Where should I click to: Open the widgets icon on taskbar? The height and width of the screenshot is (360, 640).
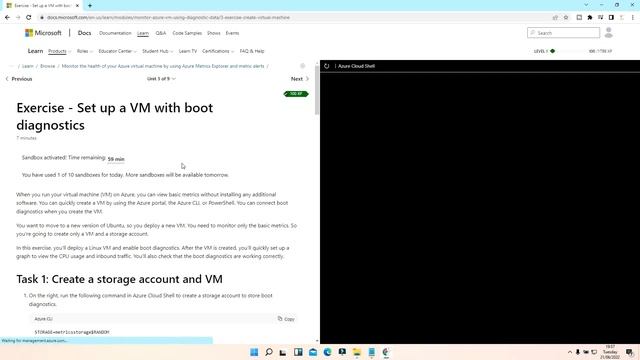click(x=298, y=352)
